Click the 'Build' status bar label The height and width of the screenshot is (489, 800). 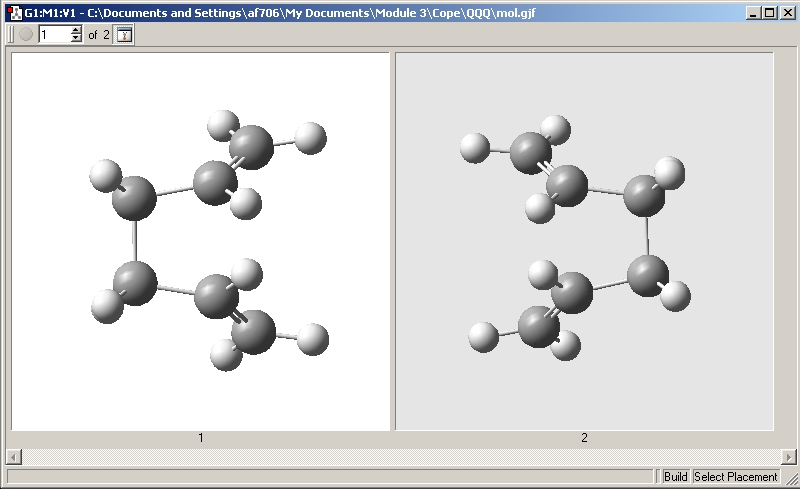(x=676, y=477)
